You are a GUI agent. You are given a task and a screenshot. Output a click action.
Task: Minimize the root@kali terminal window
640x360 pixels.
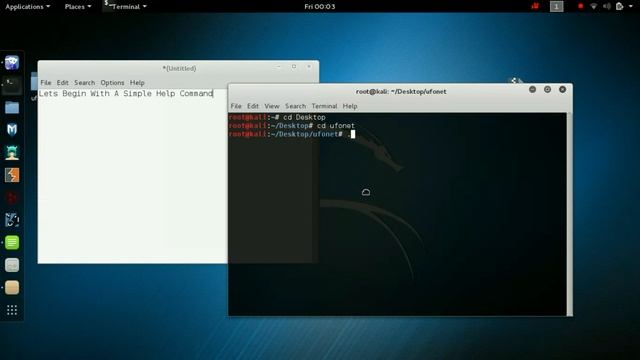[x=532, y=89]
